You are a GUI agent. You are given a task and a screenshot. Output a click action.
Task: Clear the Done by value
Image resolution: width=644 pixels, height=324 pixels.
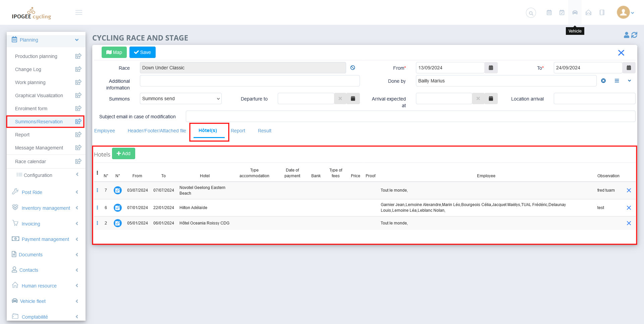[x=603, y=81]
